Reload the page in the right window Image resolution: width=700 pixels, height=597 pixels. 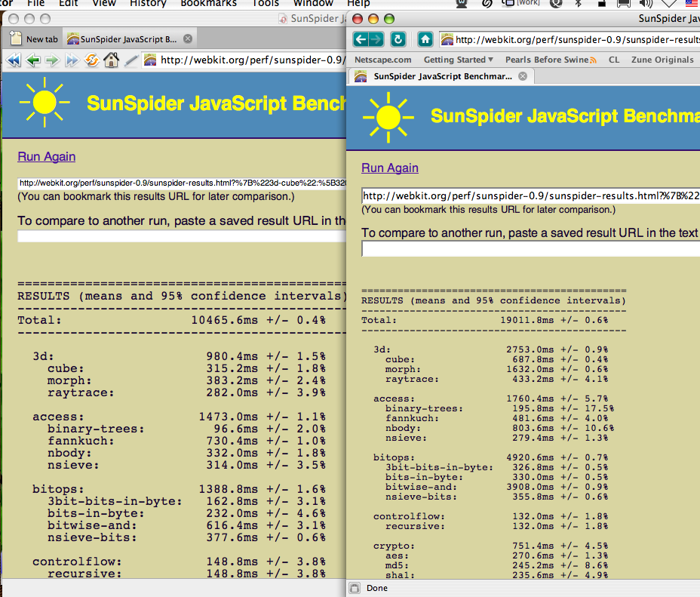(x=398, y=39)
